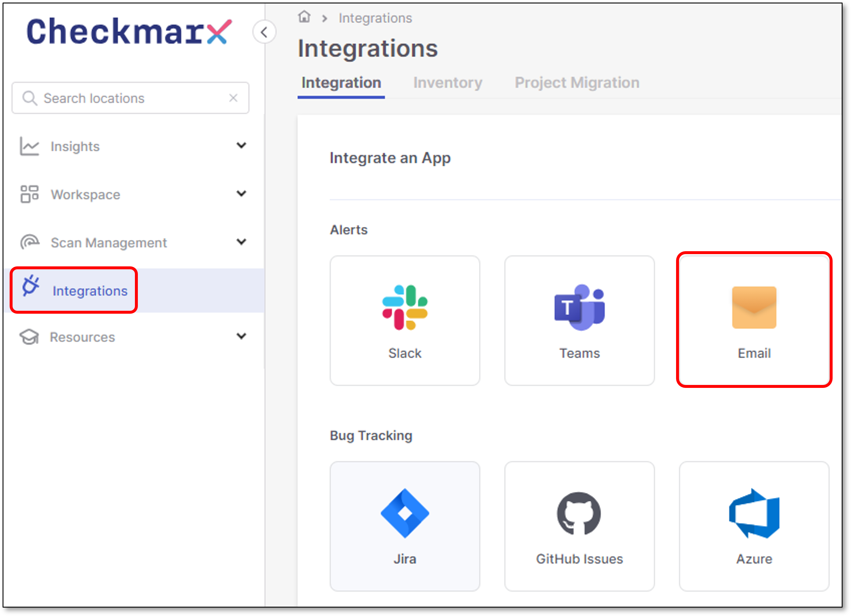Click the 'Integrate an App' heading
Screen dimensions: 851x616
pos(390,158)
